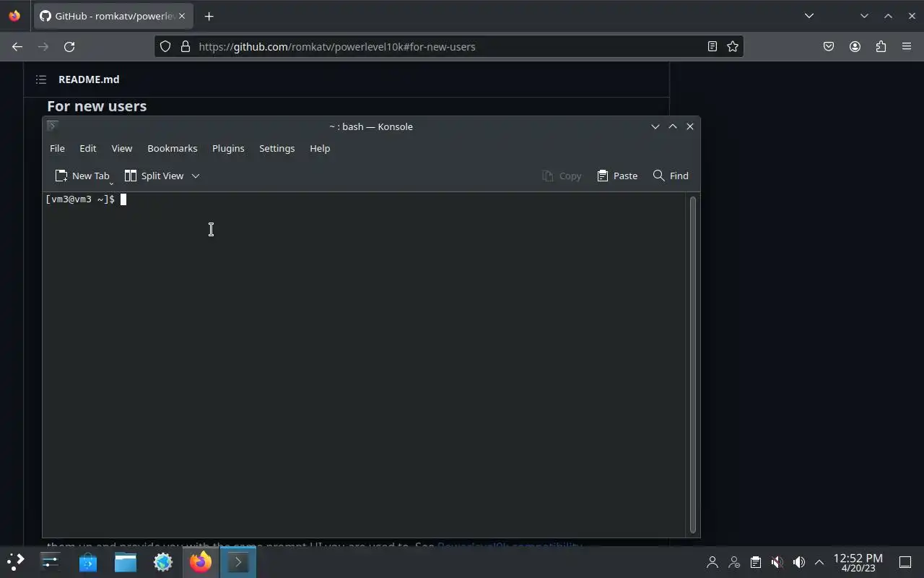Click the user icon in system tray
Viewport: 924px width, 578px height.
pyautogui.click(x=712, y=562)
